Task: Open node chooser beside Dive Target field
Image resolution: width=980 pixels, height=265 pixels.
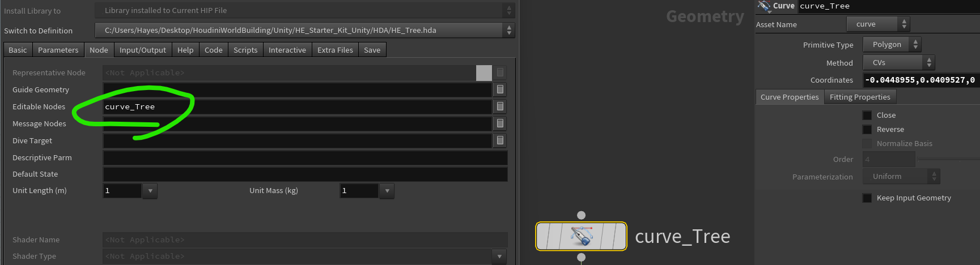Action: click(500, 140)
